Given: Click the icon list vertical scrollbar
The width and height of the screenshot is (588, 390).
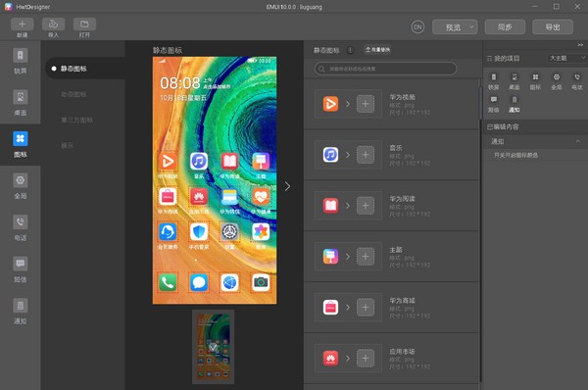Looking at the screenshot, I should (480, 103).
